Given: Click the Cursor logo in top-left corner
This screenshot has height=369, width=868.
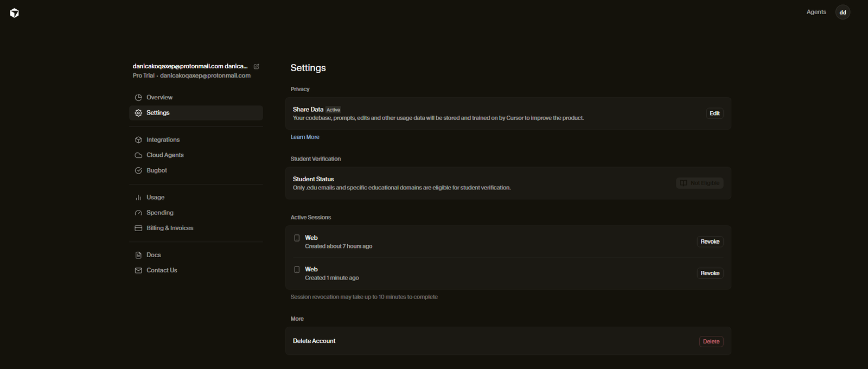Looking at the screenshot, I should click(15, 13).
